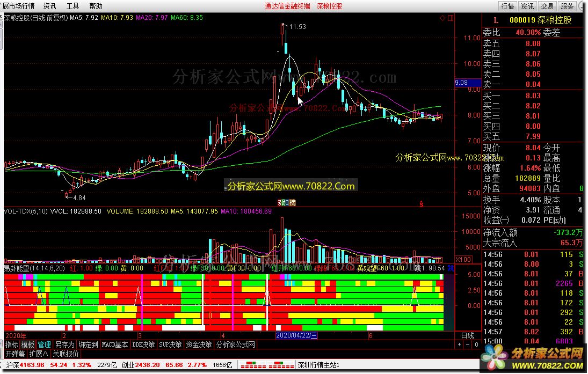Click the split-window icon beside the diamond
This screenshot has height=374, width=588.
point(451,18)
